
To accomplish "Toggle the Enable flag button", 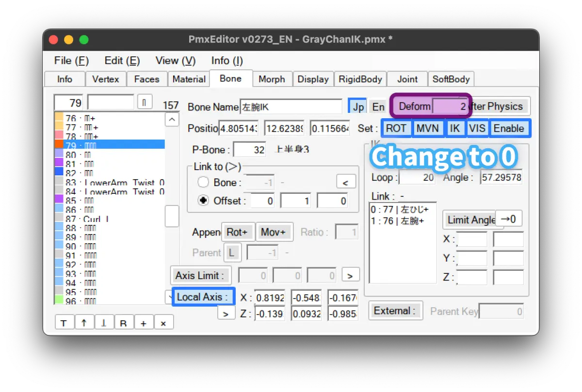I will point(509,128).
